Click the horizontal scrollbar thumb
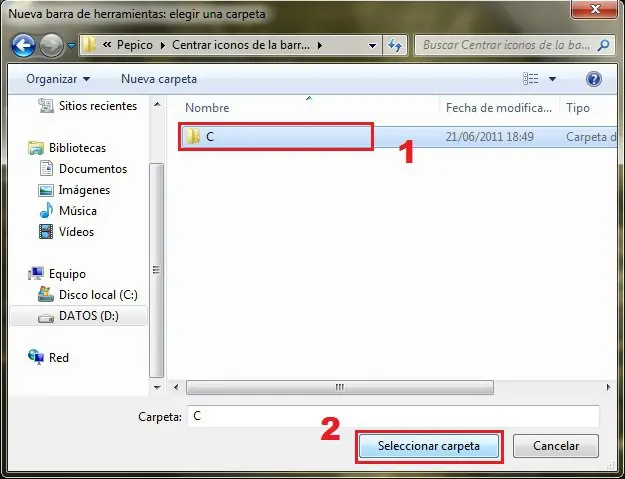The height and width of the screenshot is (479, 625). pos(340,387)
